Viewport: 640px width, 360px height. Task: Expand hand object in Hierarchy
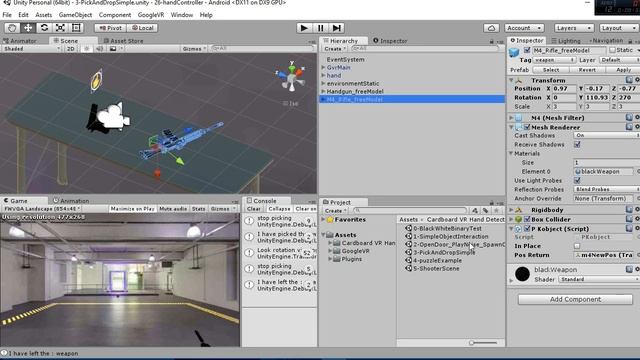point(323,76)
